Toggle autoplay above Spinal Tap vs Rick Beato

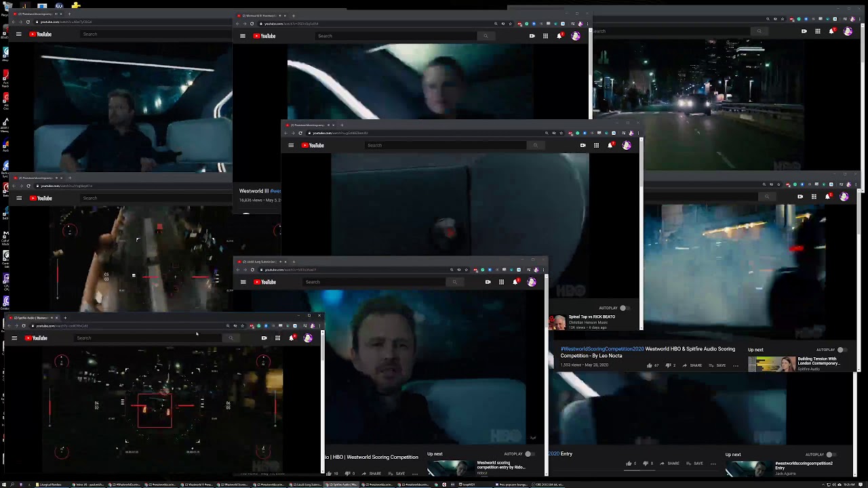pos(625,308)
